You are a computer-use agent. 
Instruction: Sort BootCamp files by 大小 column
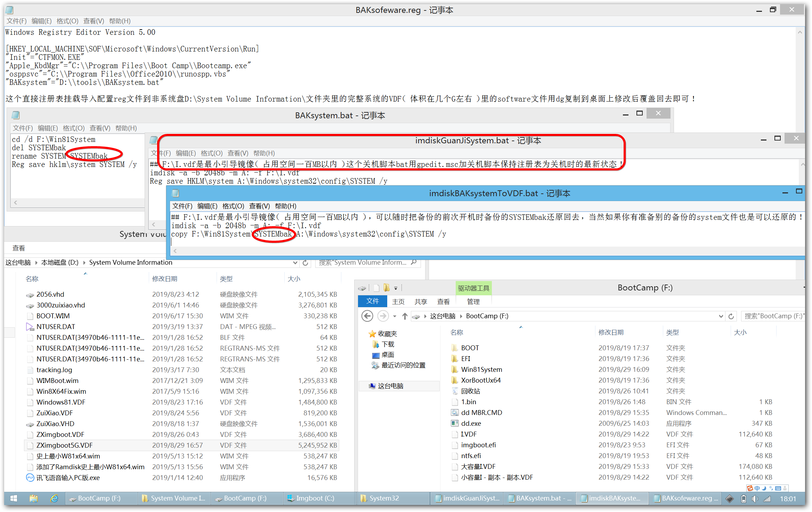[740, 333]
